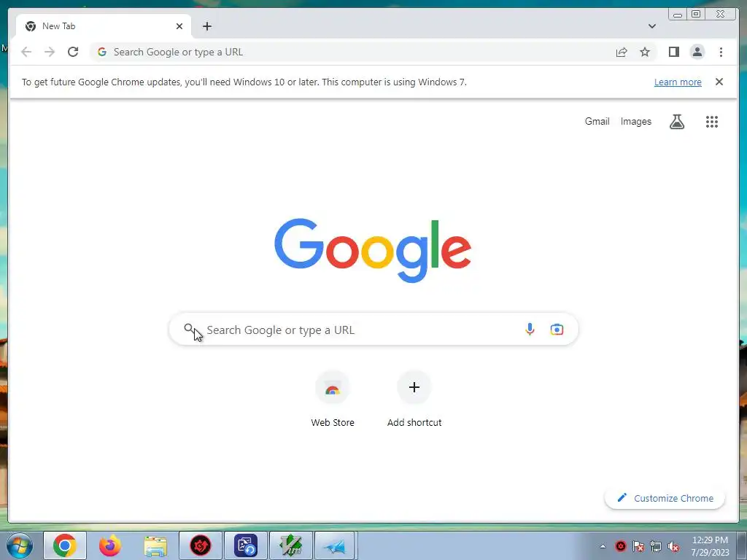Select the New Tab tab
The image size is (747, 560).
click(x=104, y=26)
